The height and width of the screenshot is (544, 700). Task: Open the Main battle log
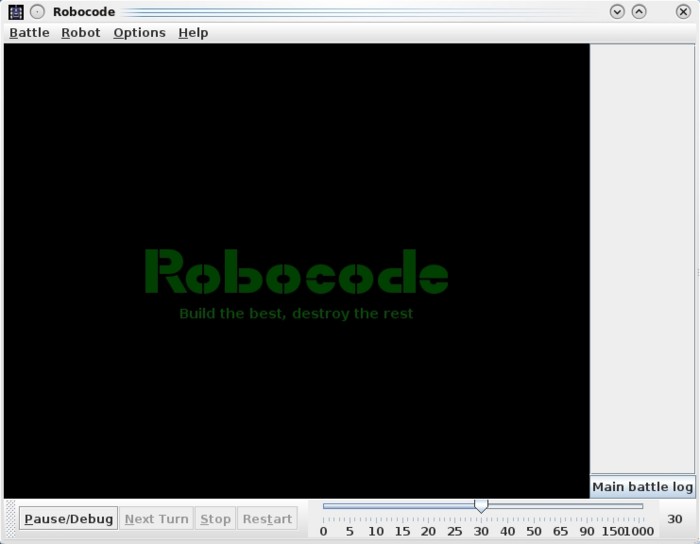pyautogui.click(x=642, y=486)
